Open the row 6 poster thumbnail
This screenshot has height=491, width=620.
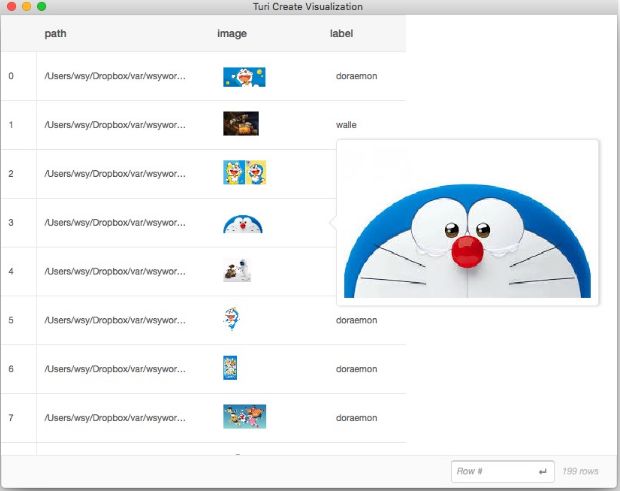[x=230, y=368]
